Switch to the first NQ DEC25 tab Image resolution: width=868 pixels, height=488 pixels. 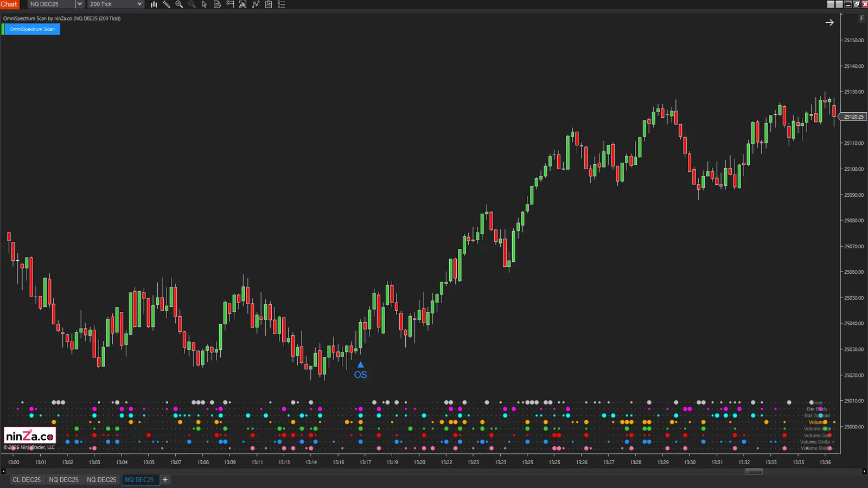click(x=63, y=480)
